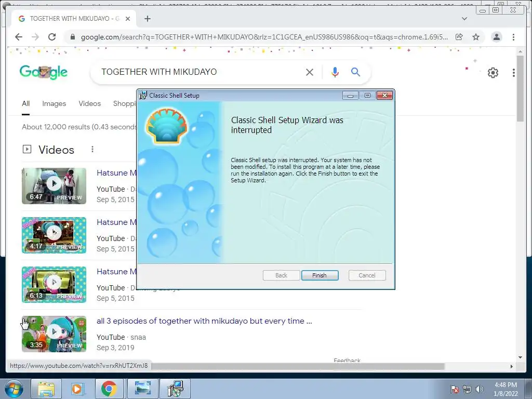Play the 6:47 video thumbnail

tap(54, 186)
